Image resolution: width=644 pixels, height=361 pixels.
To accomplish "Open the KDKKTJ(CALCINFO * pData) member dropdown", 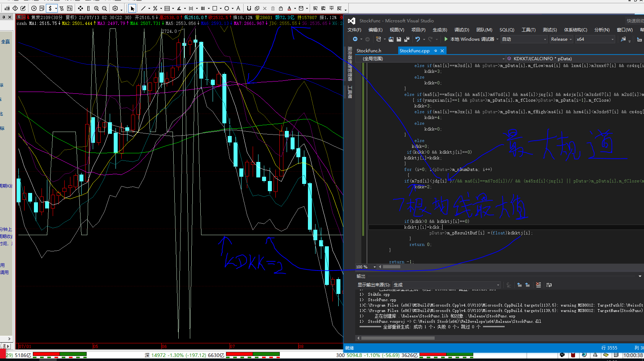I will [x=575, y=58].
